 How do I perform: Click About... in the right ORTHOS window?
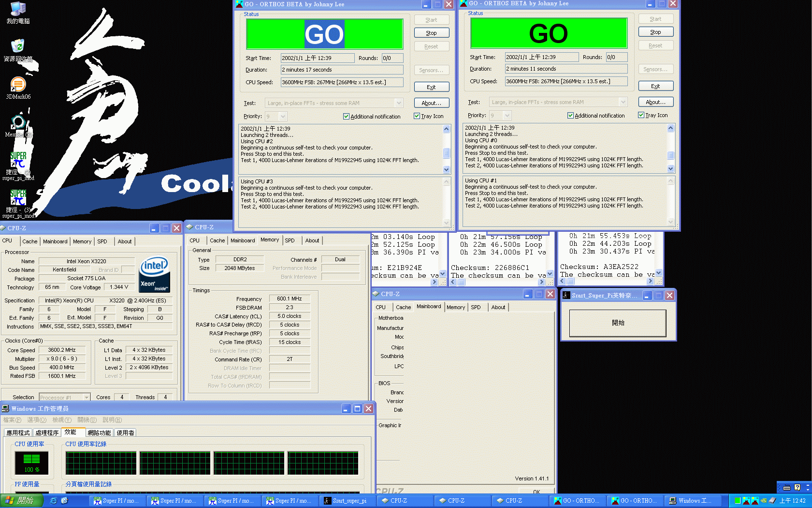coord(656,102)
